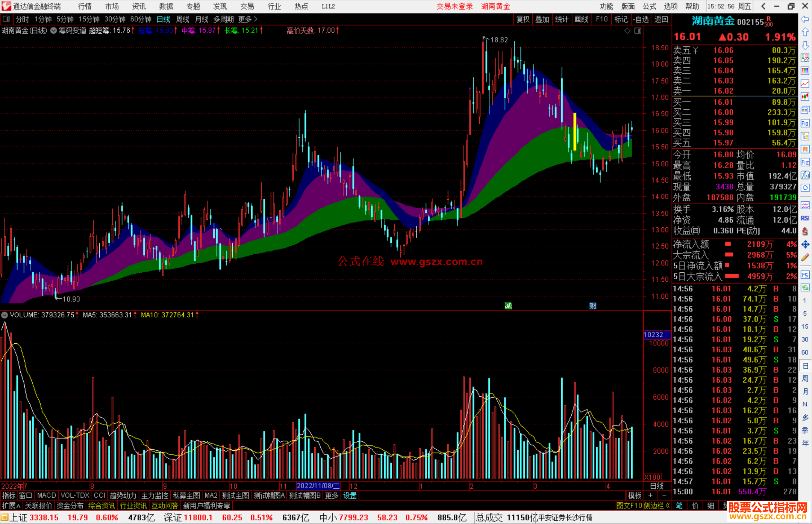This screenshot has width=812, height=524.
Task: Click the RSI indicator sidebar icon
Action: coord(805,218)
